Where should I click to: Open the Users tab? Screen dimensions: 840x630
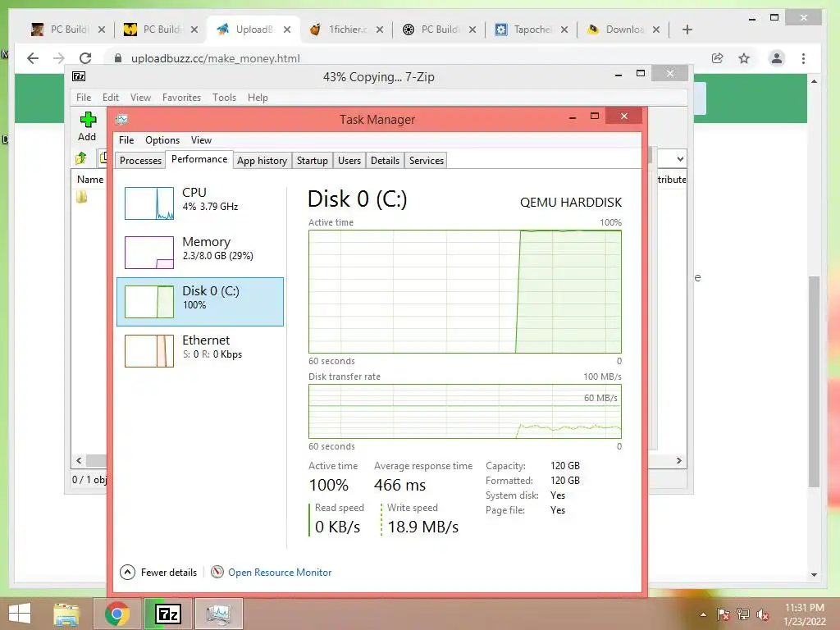pos(349,160)
